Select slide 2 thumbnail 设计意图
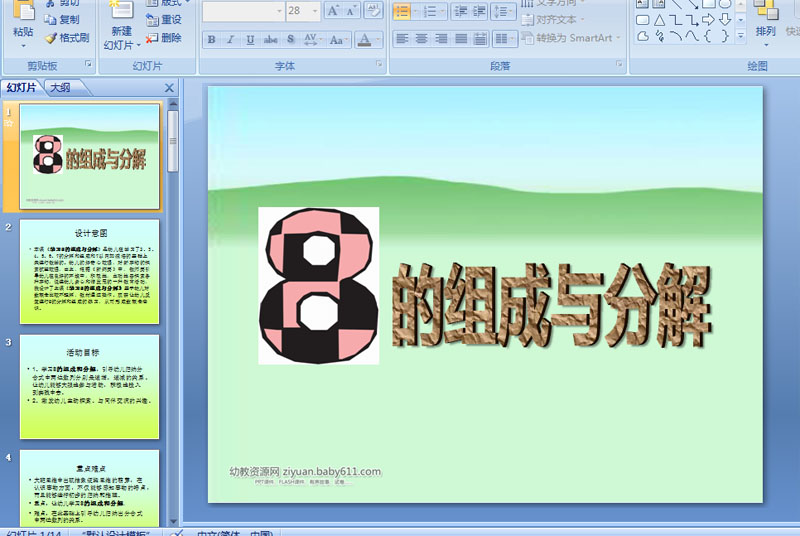Image resolution: width=800 pixels, height=536 pixels. point(90,272)
